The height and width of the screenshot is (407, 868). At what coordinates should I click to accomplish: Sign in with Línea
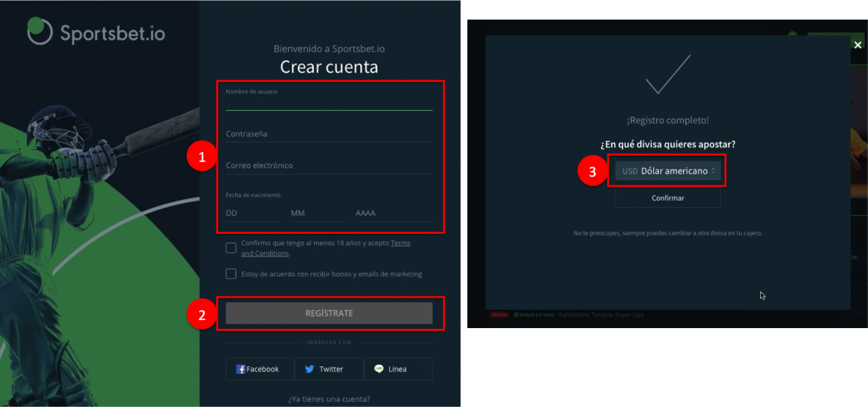[x=398, y=369]
